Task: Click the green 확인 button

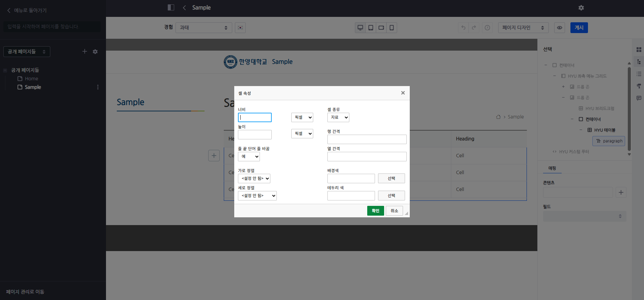Action: pos(375,211)
